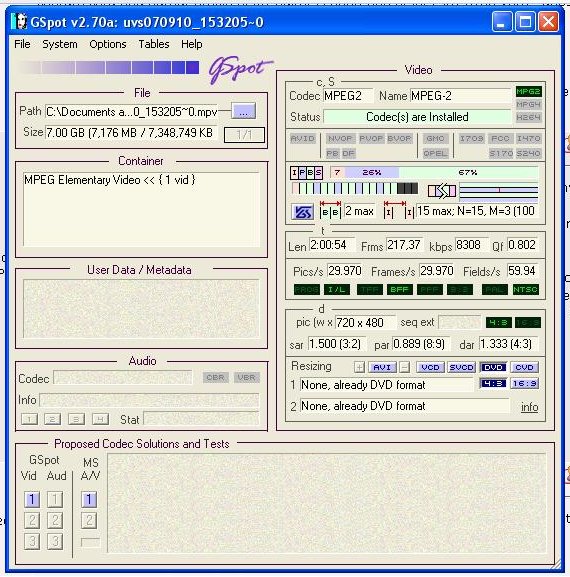570x577 pixels.
Task: Open the System menu
Action: 60,44
